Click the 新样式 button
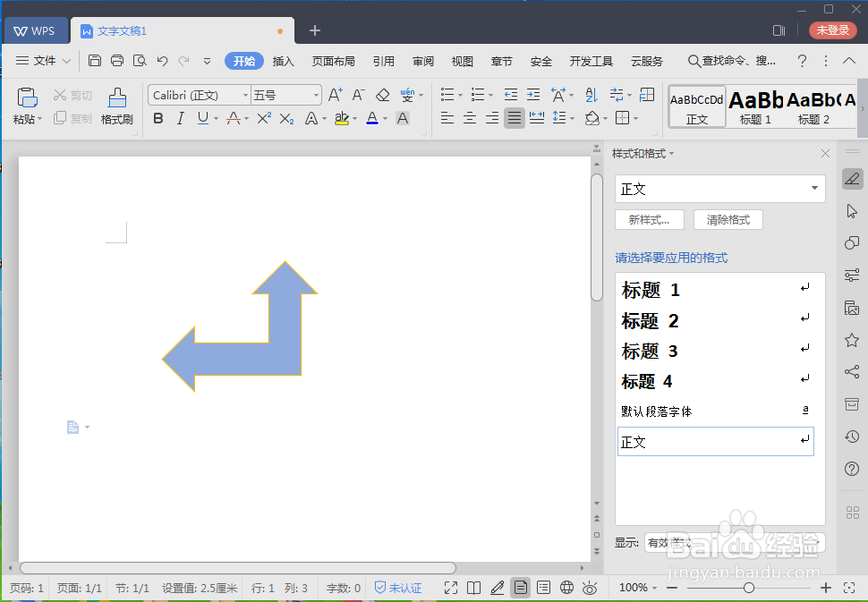Screen dimensions: 868x602 point(650,220)
